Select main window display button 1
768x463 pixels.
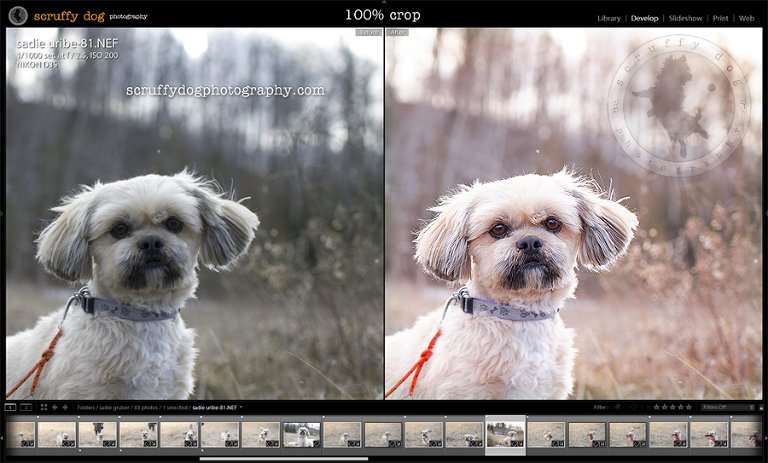(x=10, y=407)
